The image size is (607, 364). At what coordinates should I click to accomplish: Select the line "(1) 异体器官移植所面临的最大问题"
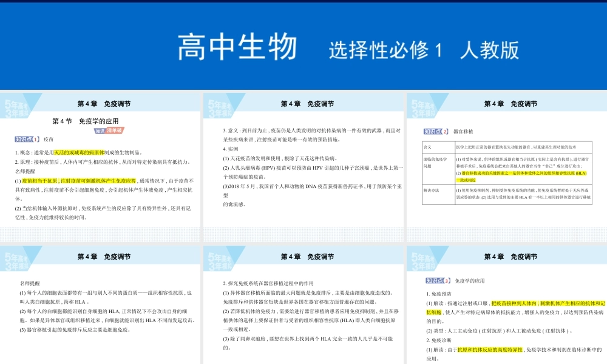308,293
